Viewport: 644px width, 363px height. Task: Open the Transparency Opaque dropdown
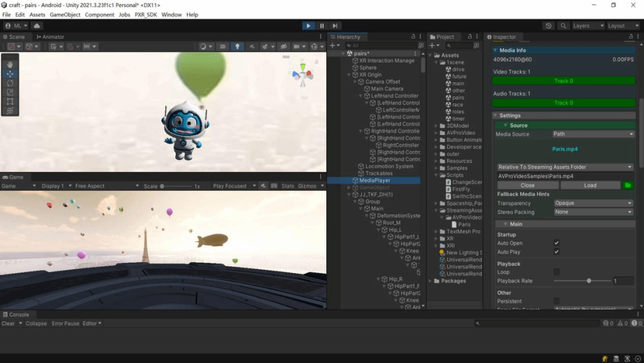coord(593,204)
